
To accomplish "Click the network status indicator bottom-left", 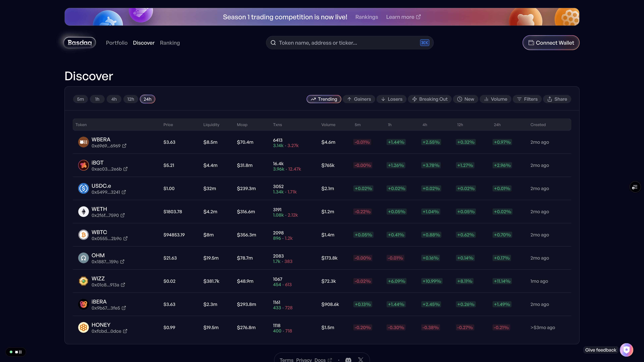I will click(15, 352).
